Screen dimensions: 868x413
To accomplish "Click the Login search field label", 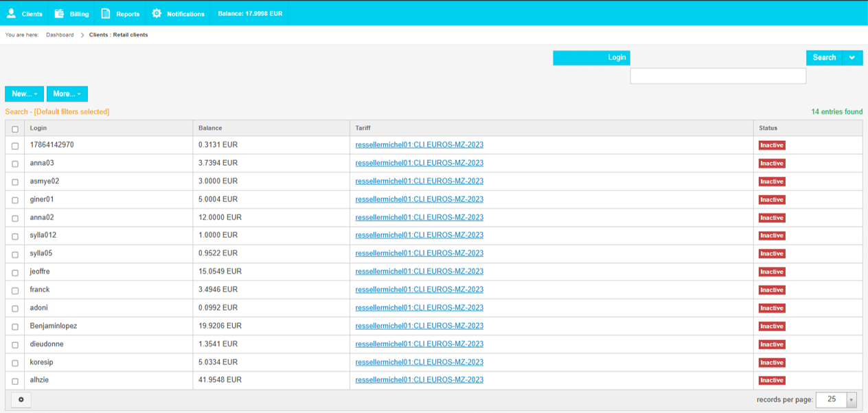I will point(591,58).
